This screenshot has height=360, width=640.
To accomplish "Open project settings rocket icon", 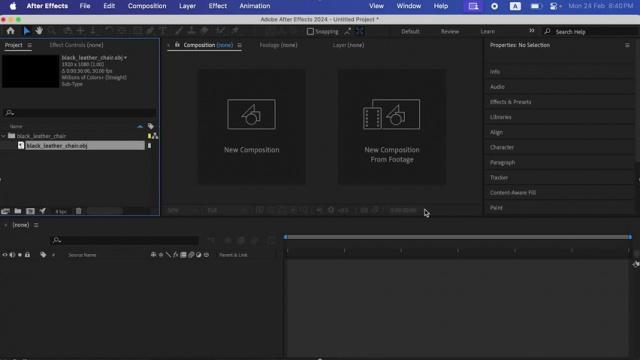I will (x=42, y=211).
